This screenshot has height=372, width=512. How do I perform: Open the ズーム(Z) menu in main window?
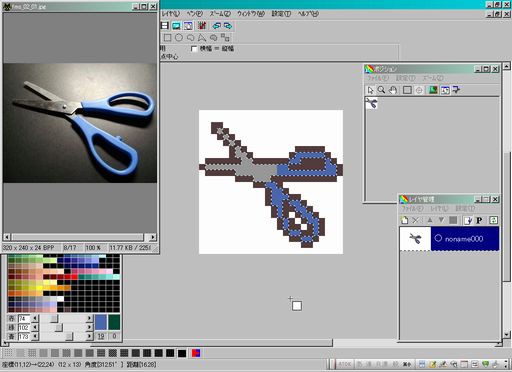click(220, 14)
